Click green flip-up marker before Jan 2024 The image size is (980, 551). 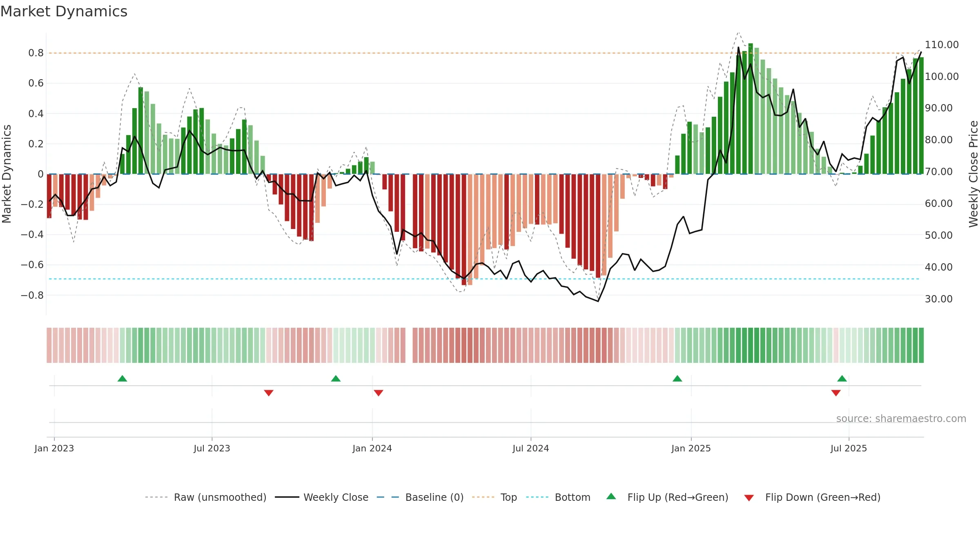point(336,378)
